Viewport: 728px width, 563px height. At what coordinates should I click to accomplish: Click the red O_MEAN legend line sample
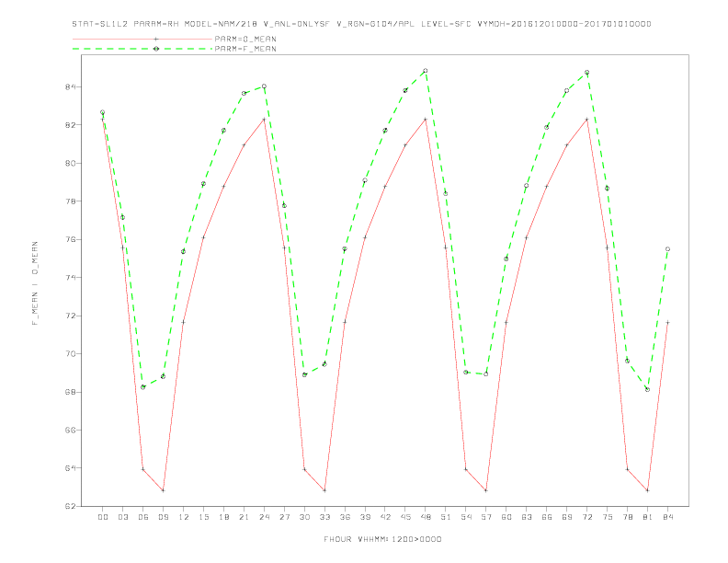pos(142,39)
